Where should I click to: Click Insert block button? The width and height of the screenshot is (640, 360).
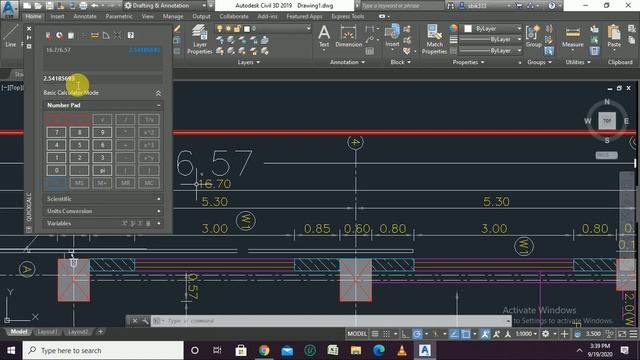click(x=392, y=36)
